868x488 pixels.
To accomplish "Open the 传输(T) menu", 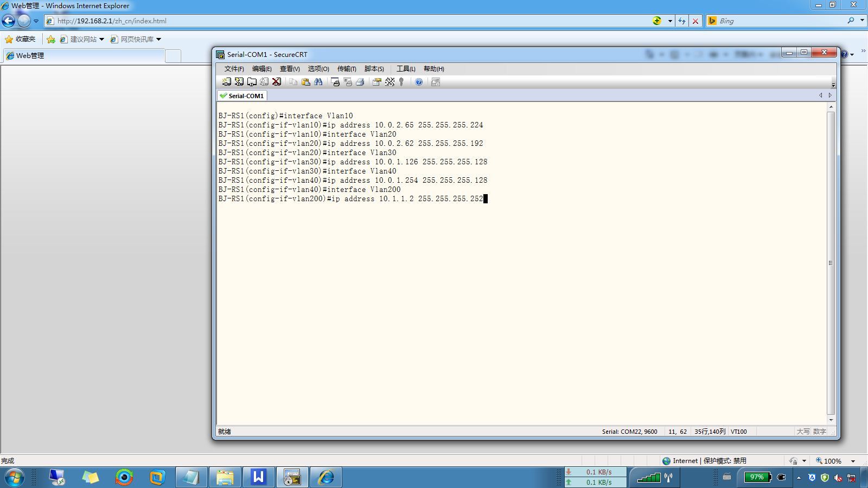I will pos(347,69).
